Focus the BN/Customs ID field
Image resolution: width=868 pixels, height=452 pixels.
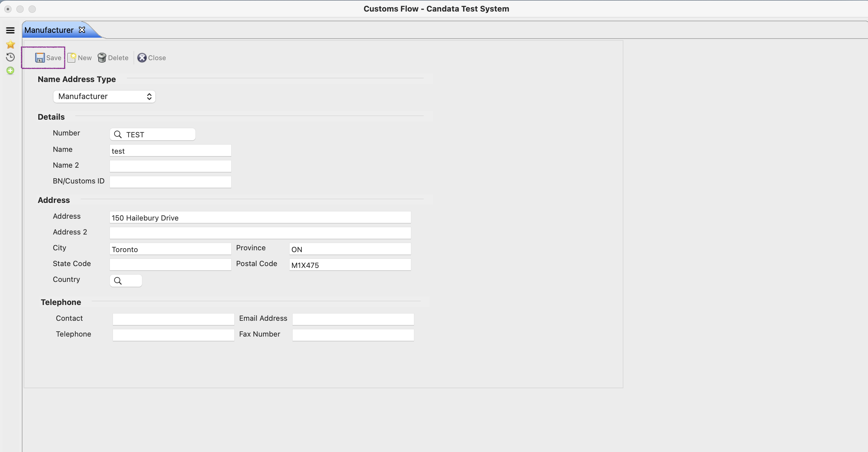pyautogui.click(x=171, y=182)
